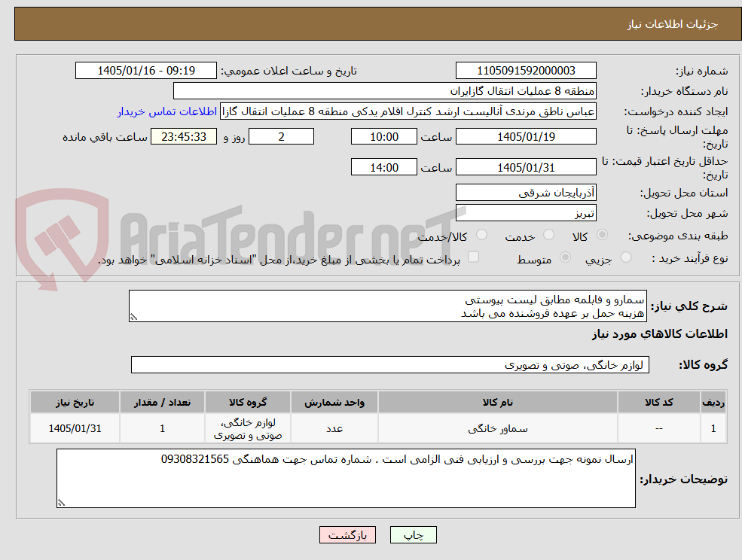Click the table cell date 1405/01/31
Image resolution: width=742 pixels, height=560 pixels.
(x=75, y=428)
